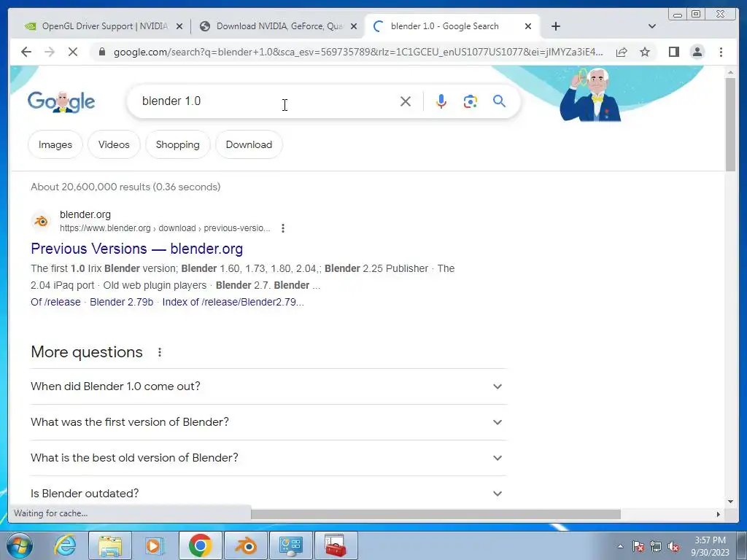Open the Chrome profile avatar
This screenshot has height=560, width=747.
coord(697,52)
